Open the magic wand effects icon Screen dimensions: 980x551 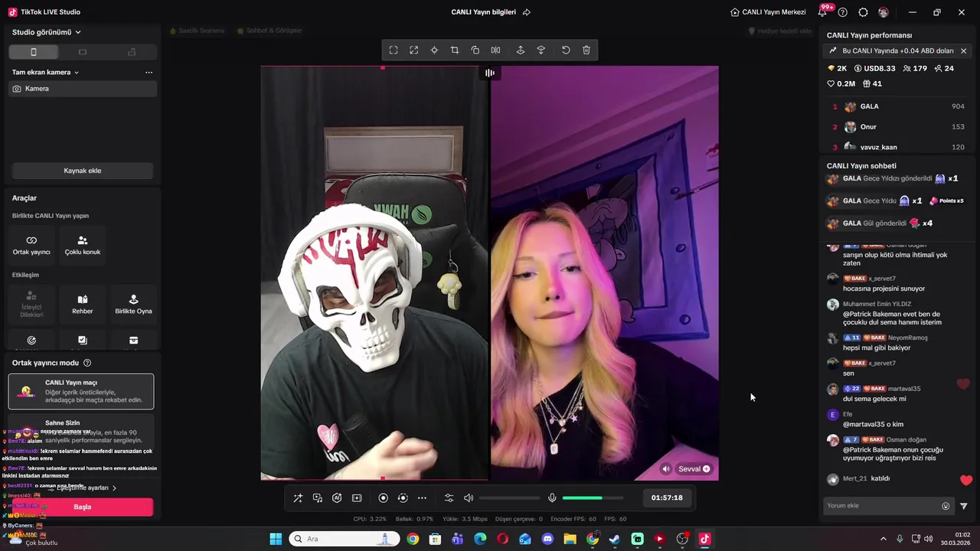tap(298, 498)
